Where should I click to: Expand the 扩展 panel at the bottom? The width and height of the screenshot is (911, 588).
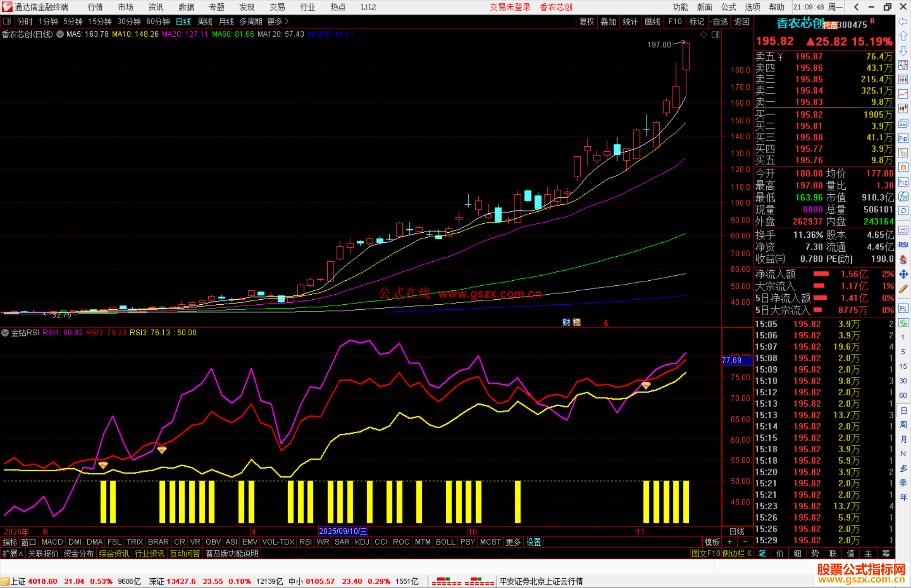(12, 553)
